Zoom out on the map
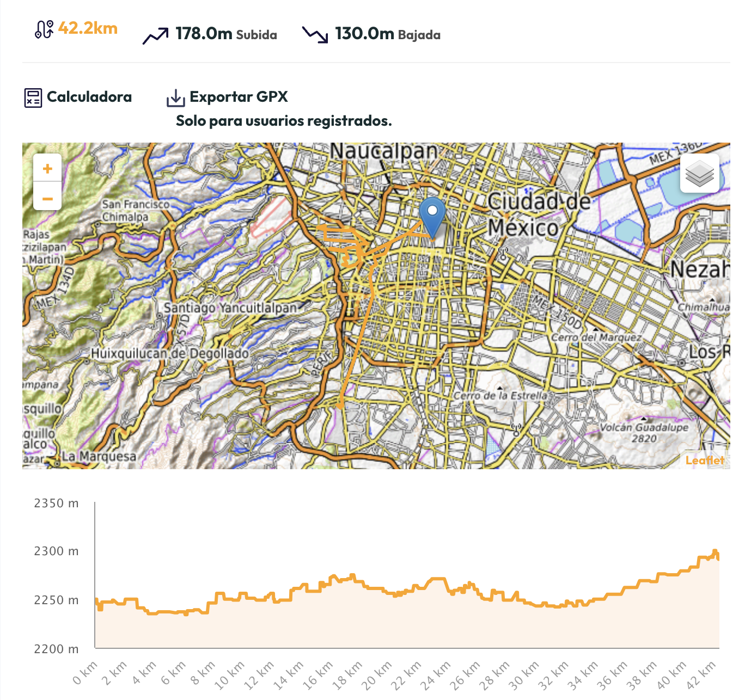Viewport: 745px width, 700px height. tap(47, 198)
